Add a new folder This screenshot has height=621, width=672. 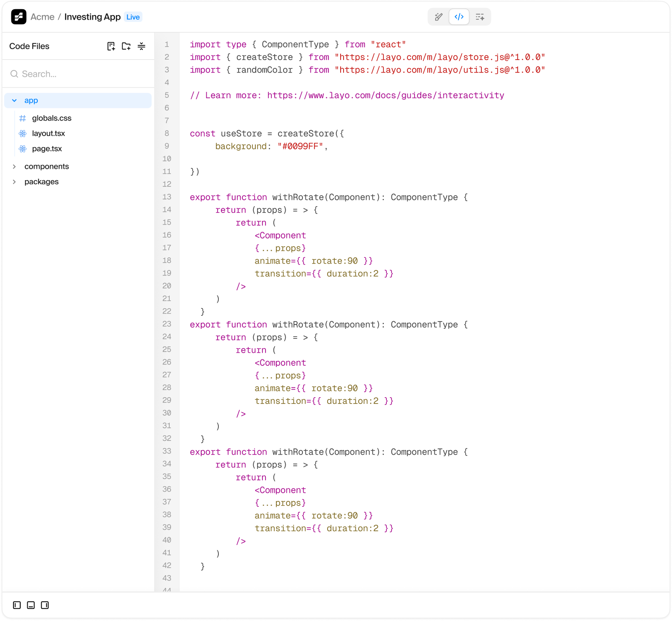pyautogui.click(x=126, y=46)
